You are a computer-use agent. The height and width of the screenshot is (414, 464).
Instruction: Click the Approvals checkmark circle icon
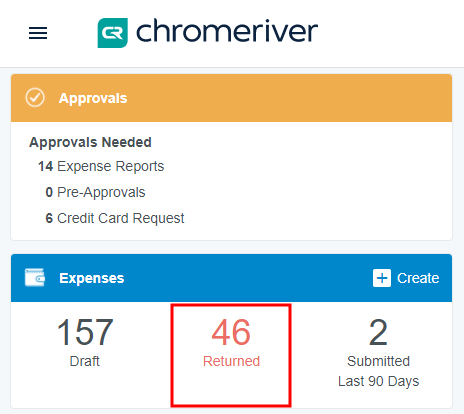coord(35,98)
